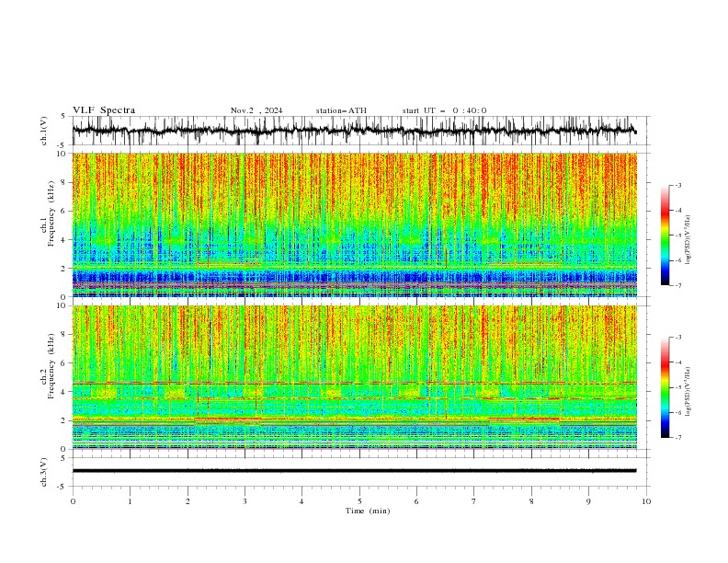The height and width of the screenshot is (563, 728).
Task: Click the ch.1(V) waveform axis label
Action: click(x=44, y=131)
